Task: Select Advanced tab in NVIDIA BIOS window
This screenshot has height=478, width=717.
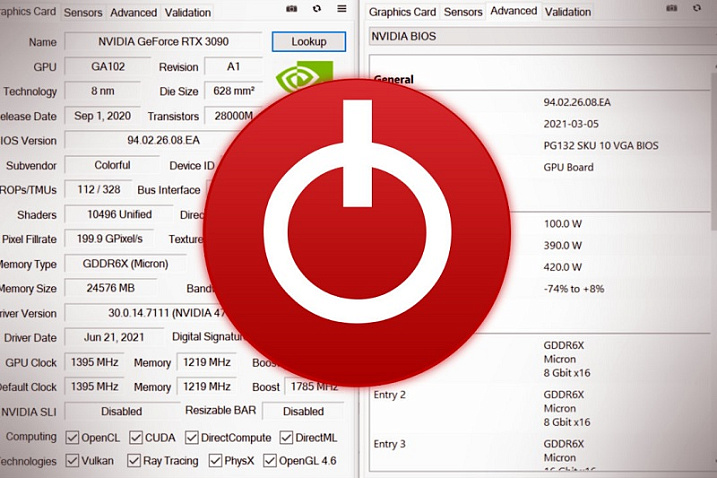Action: coord(514,11)
